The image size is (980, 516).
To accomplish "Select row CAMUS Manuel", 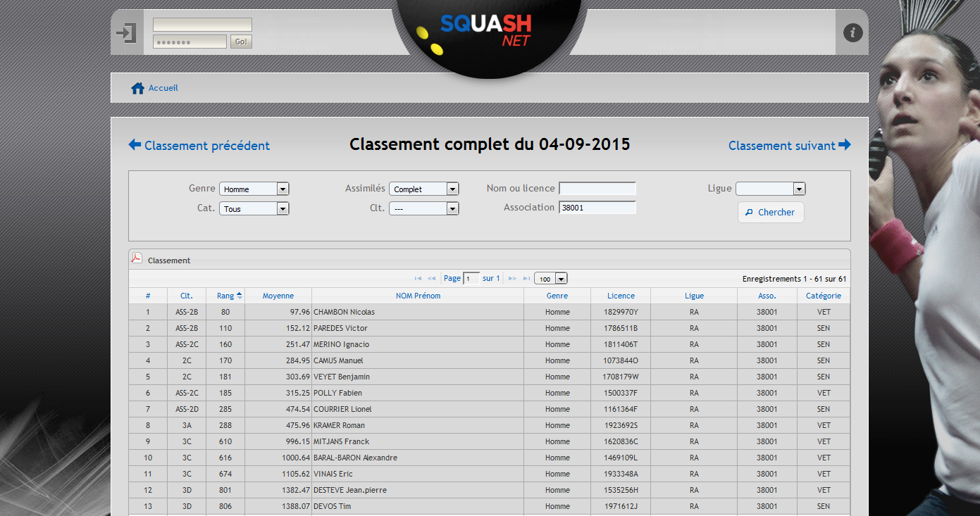I will pyautogui.click(x=490, y=360).
